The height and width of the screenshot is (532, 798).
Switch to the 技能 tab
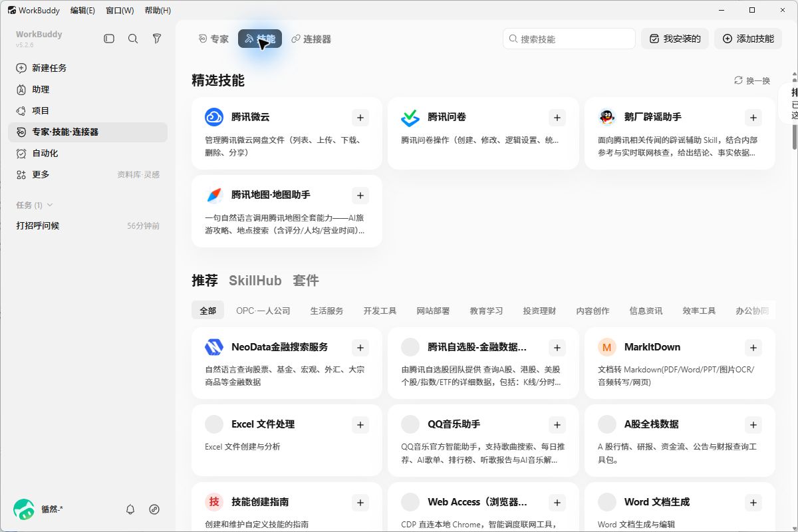[260, 39]
